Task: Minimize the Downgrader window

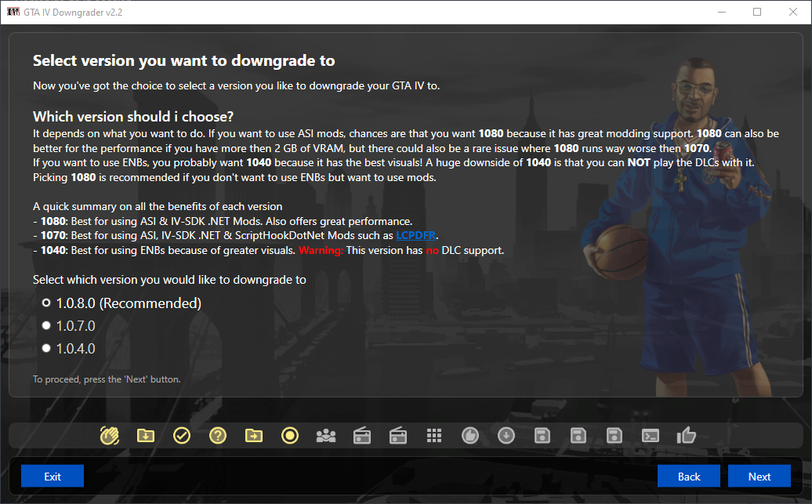Action: 721,12
